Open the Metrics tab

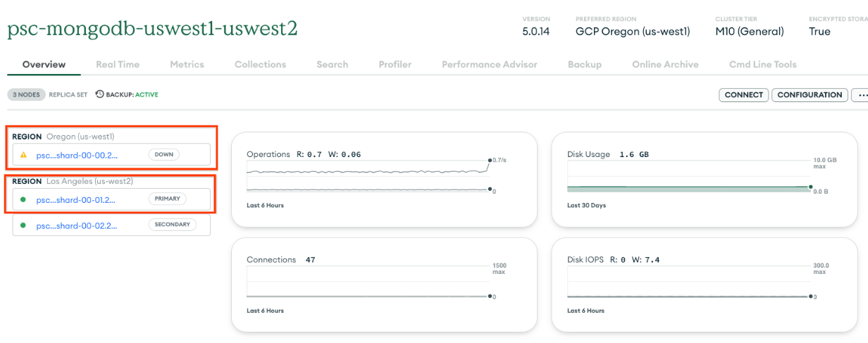click(187, 64)
